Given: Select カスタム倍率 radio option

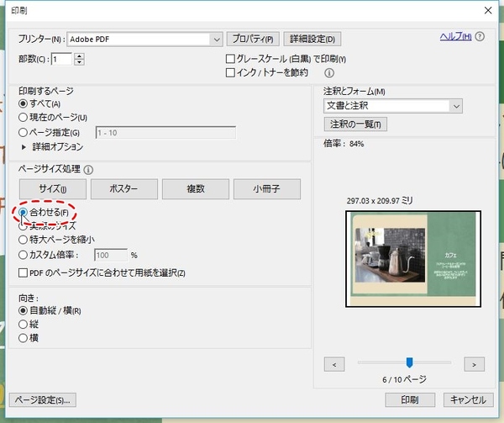Looking at the screenshot, I should (x=23, y=255).
